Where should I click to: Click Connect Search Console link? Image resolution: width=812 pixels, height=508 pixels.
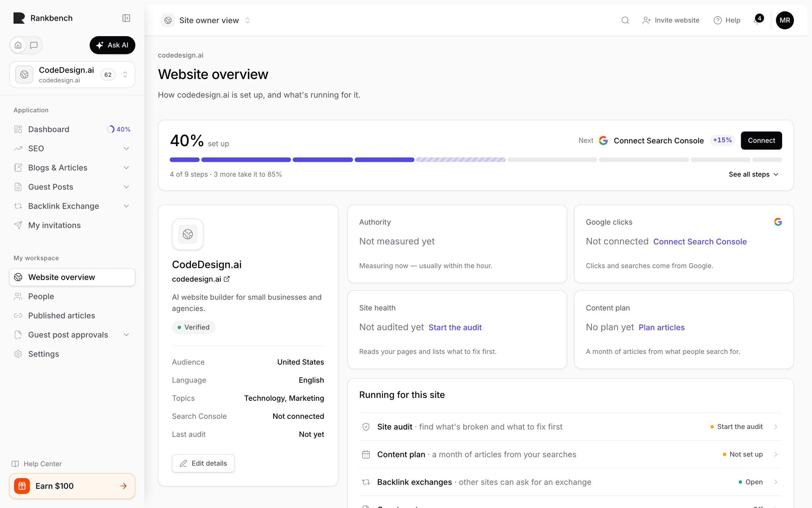tap(700, 242)
